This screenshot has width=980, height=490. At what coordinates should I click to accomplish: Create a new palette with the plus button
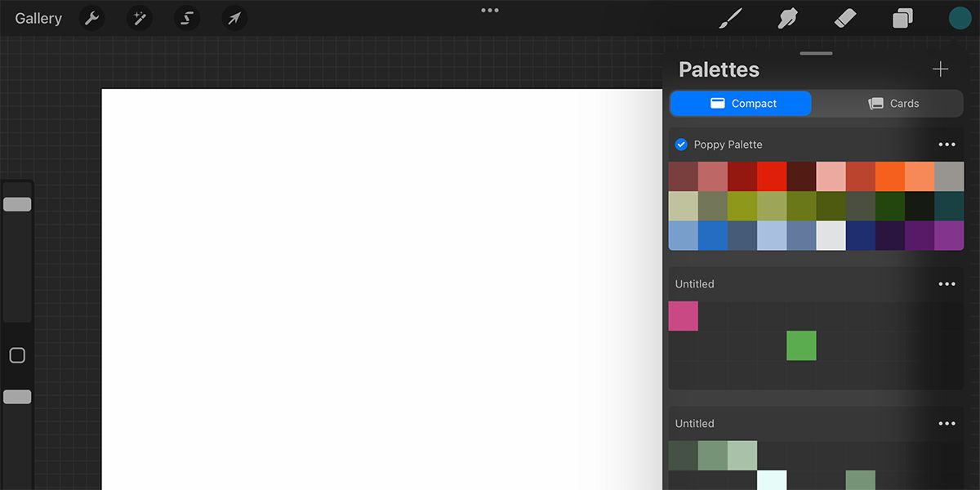tap(940, 69)
